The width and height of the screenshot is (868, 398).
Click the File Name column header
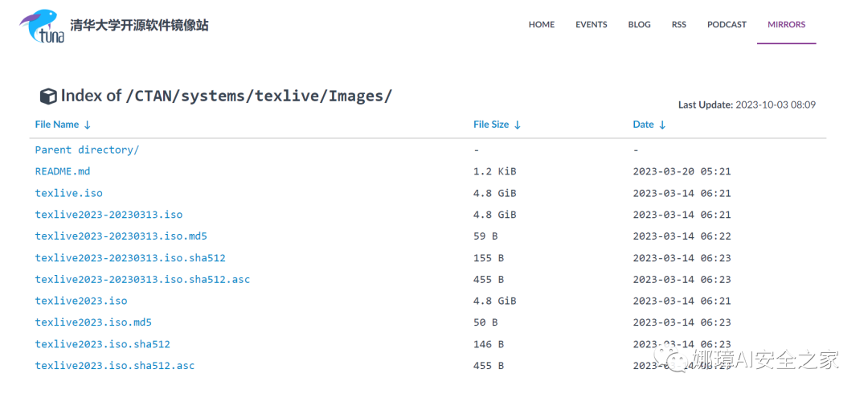tap(57, 125)
